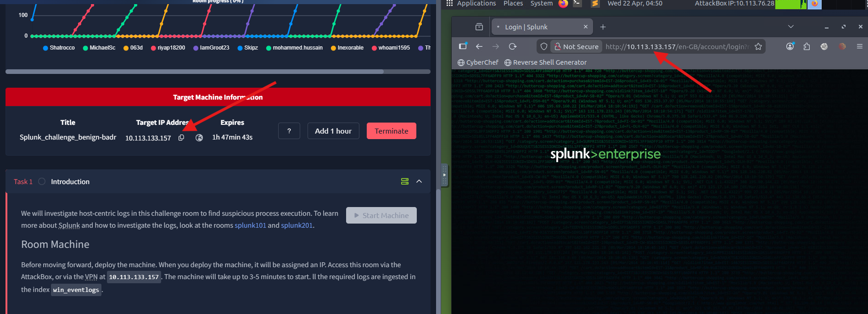Select the Login | Splunk tab
This screenshot has height=314, width=868.
(542, 27)
